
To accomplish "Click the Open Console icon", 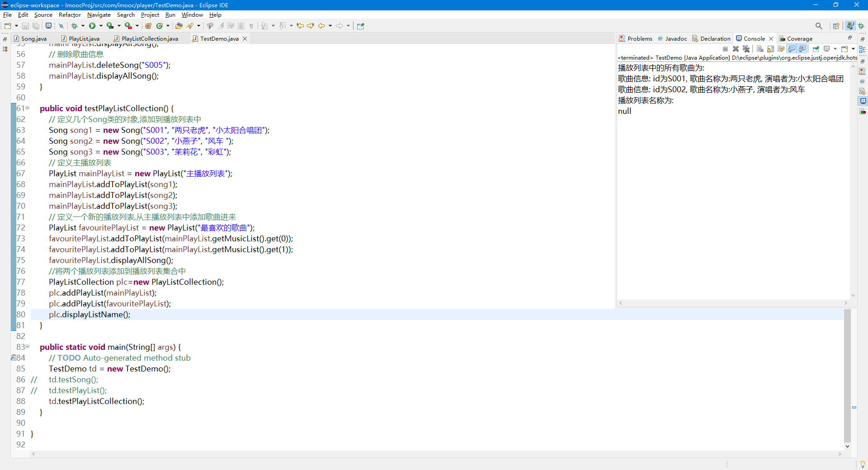I will (x=844, y=49).
